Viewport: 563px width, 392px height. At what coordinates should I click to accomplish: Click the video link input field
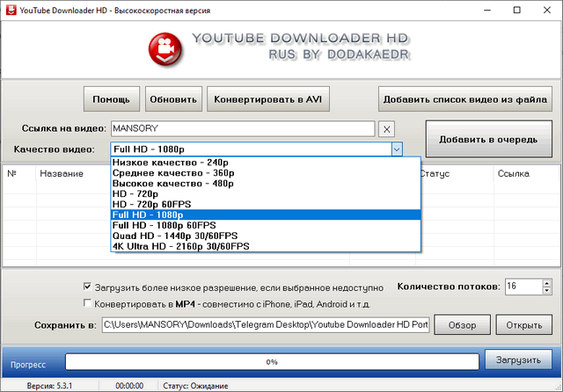tap(243, 129)
